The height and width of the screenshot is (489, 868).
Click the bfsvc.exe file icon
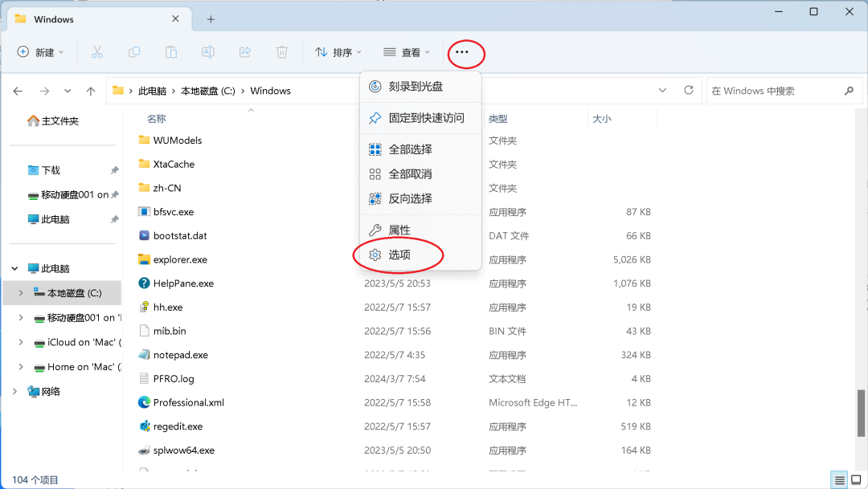[x=144, y=212]
